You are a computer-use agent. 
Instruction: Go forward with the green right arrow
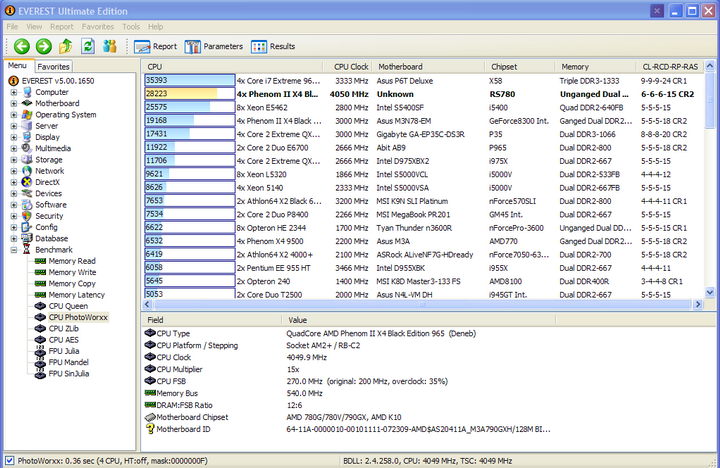coord(44,46)
